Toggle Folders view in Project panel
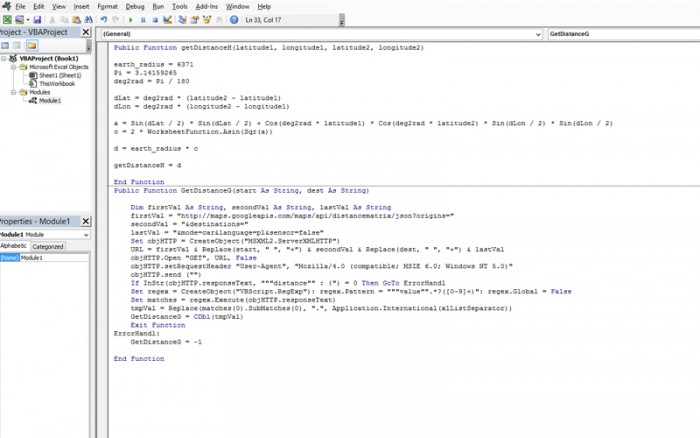 pyautogui.click(x=30, y=45)
